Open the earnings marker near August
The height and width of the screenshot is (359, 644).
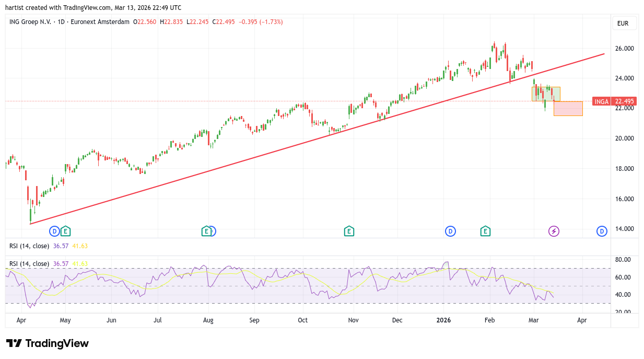tap(206, 231)
